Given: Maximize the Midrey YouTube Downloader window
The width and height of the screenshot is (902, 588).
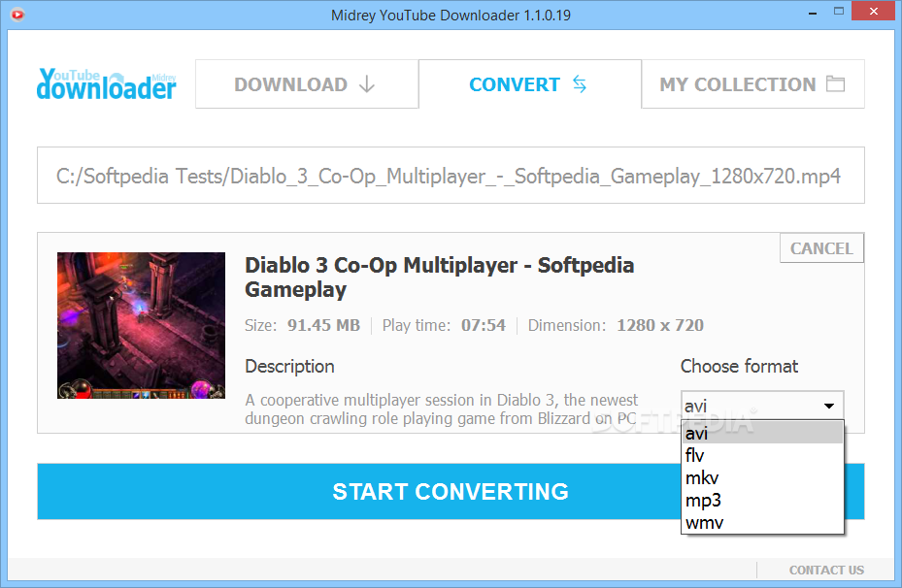Looking at the screenshot, I should coord(839,12).
